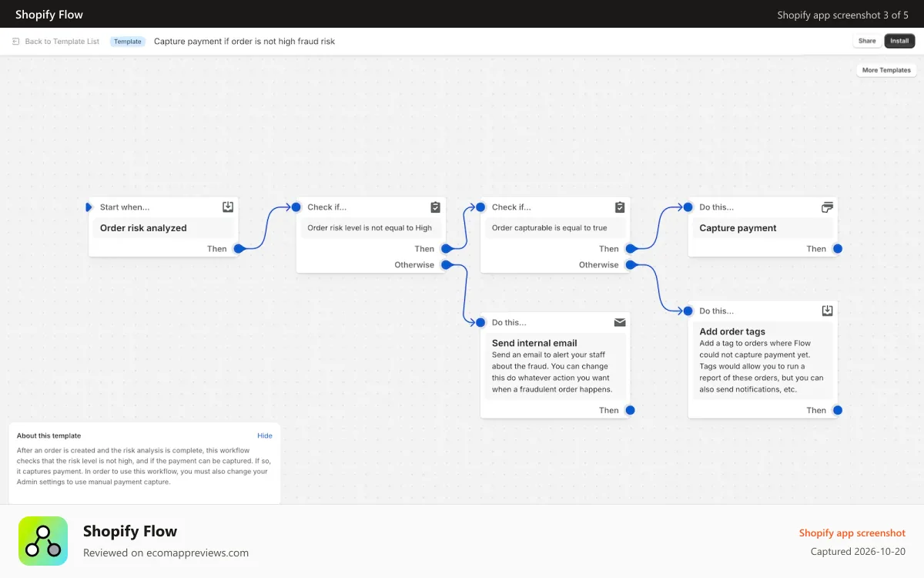Image resolution: width=924 pixels, height=578 pixels.
Task: Click the Start when... header label
Action: tap(125, 207)
